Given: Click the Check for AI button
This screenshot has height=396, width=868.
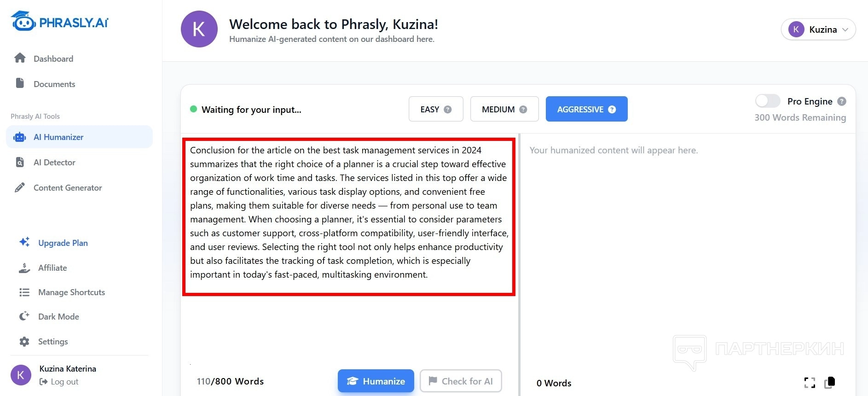Looking at the screenshot, I should coord(461,381).
